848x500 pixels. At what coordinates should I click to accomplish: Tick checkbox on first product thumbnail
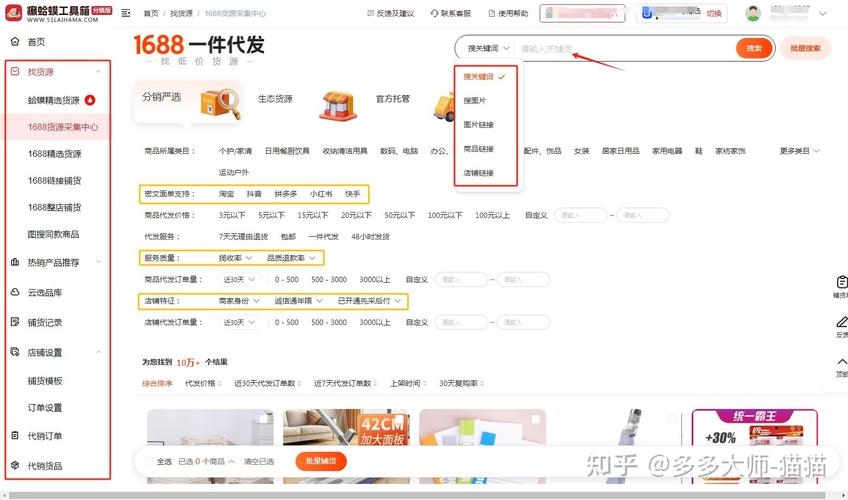click(263, 419)
